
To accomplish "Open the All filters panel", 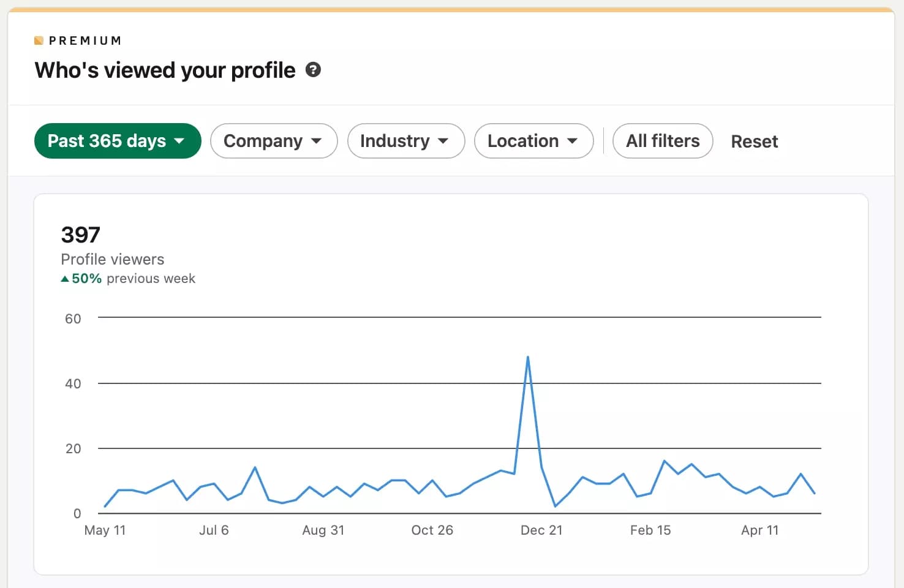I will tap(662, 141).
